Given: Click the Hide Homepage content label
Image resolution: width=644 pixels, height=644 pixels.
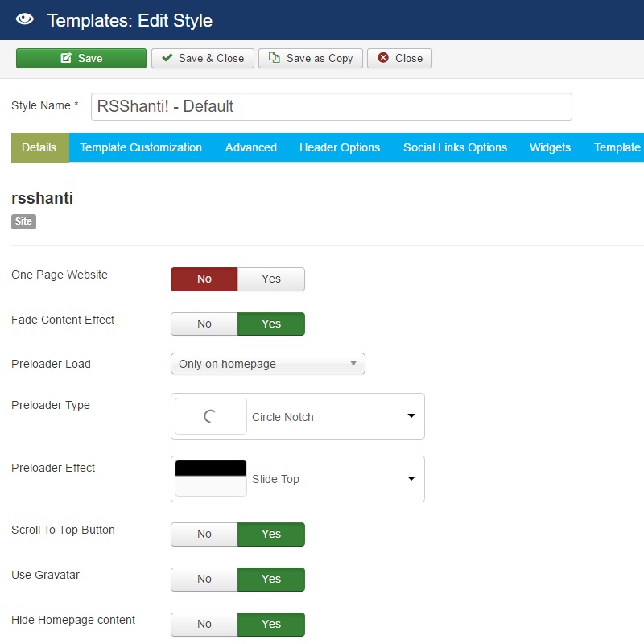Looking at the screenshot, I should (73, 620).
